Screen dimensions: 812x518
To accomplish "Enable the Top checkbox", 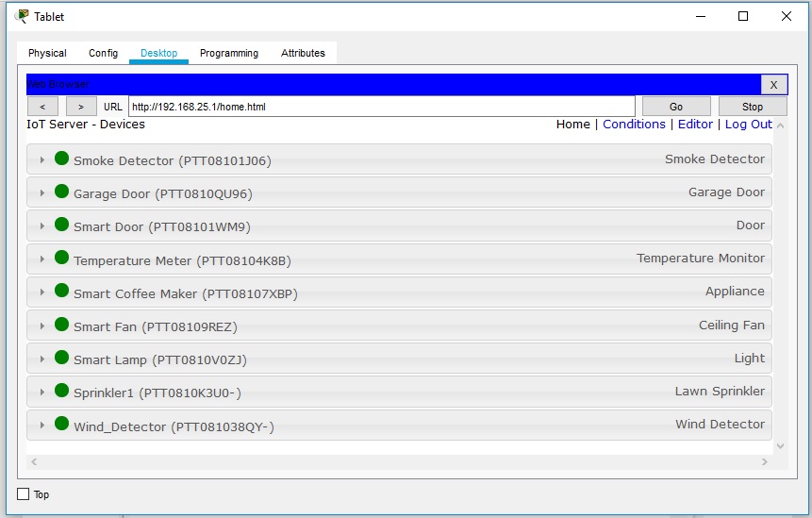I will (23, 494).
